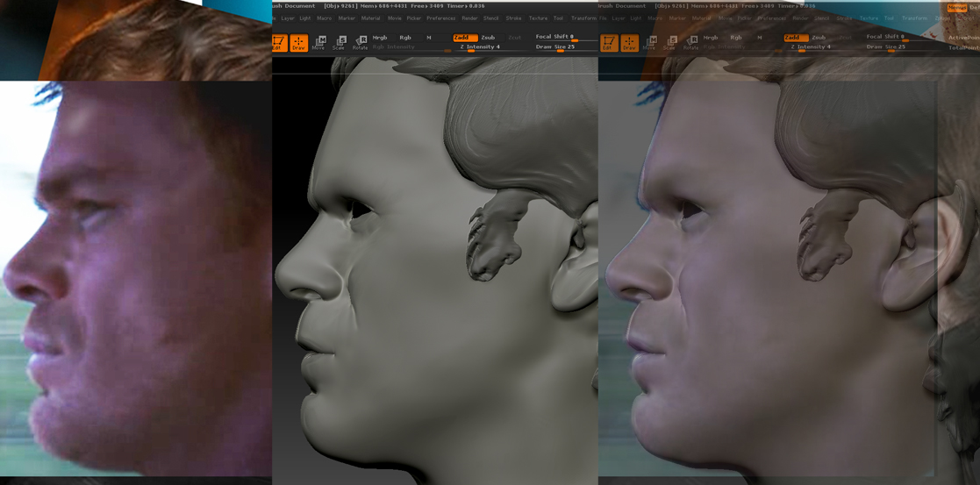The width and height of the screenshot is (980, 485).
Task: Enable Zsub in right ZBrush panel
Action: pos(819,38)
